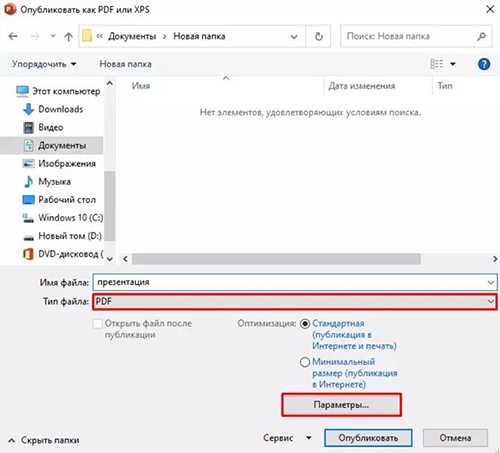Open Новый том (D:) drive
Screen dimensions: 500x453
coord(62,236)
